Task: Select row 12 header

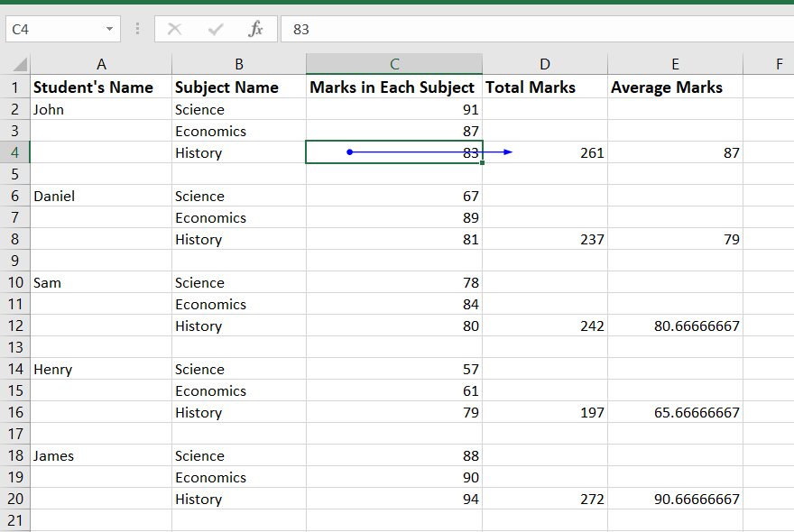Action: 15,326
